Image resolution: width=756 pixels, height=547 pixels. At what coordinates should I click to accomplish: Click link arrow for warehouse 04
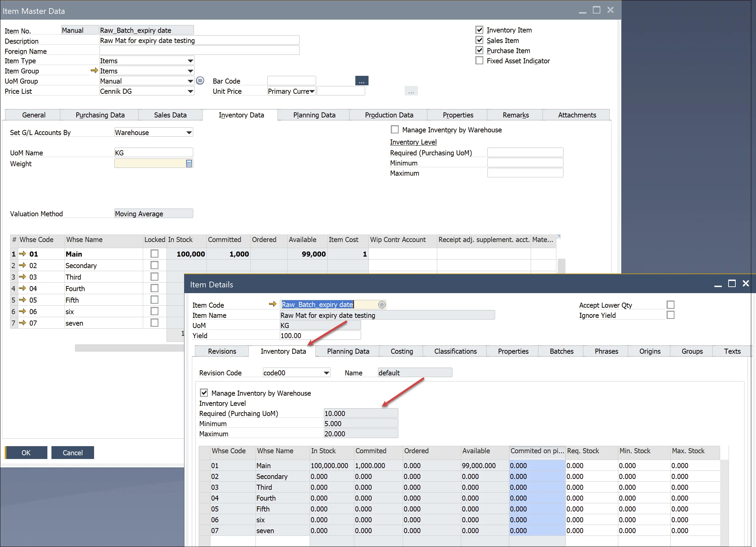click(x=23, y=288)
